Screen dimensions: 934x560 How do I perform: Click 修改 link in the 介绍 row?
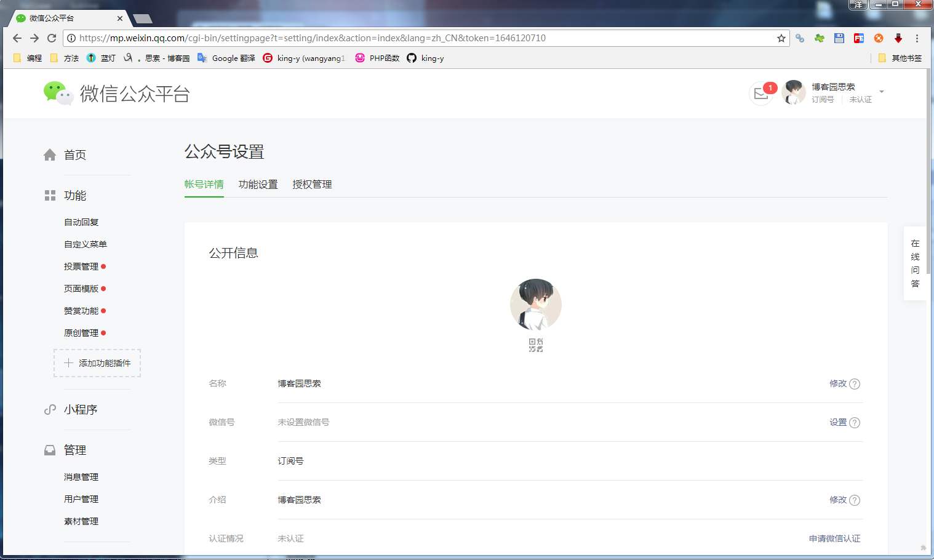(838, 500)
